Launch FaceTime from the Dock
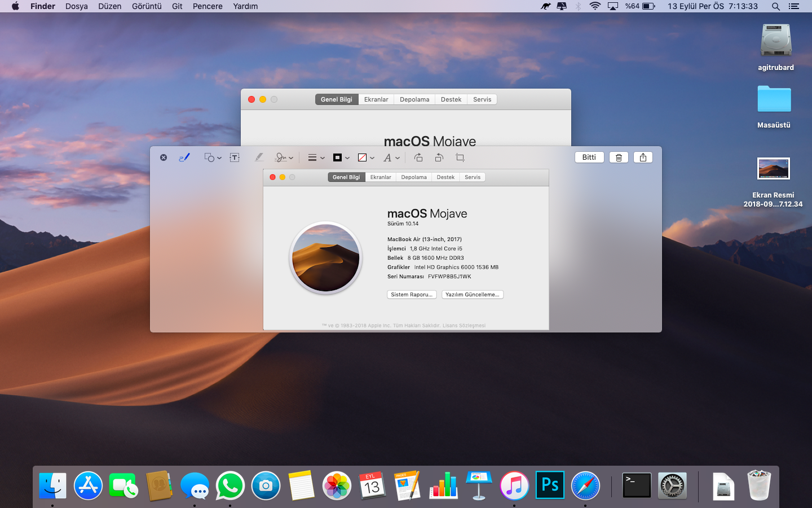 (x=123, y=486)
